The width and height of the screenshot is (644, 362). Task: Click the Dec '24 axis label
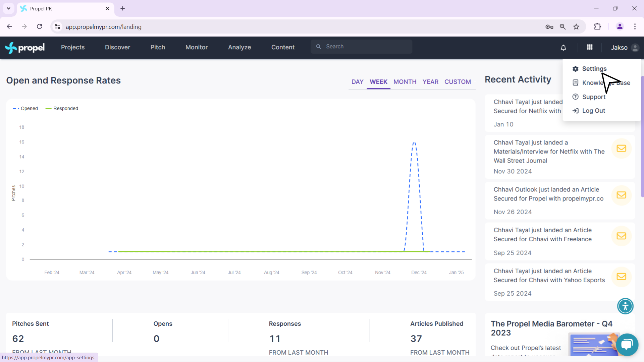click(x=419, y=273)
